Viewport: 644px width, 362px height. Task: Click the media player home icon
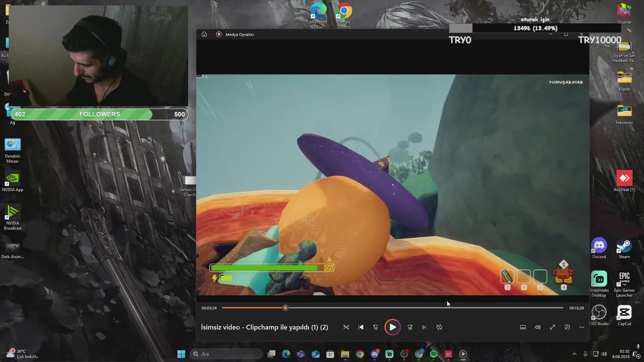coord(204,34)
